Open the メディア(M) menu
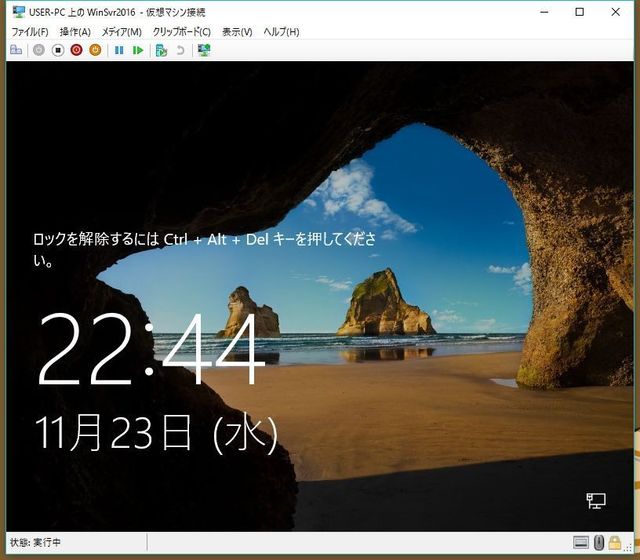Screen dimensions: 640x560 point(121,32)
